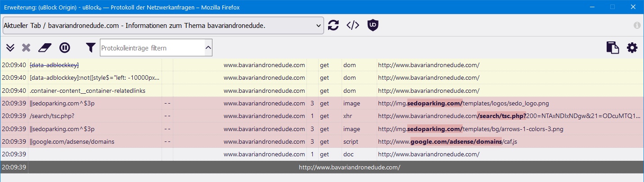Select the .container-content__container-relatedlinks entry
Screen dimensions: 644x182
point(87,91)
